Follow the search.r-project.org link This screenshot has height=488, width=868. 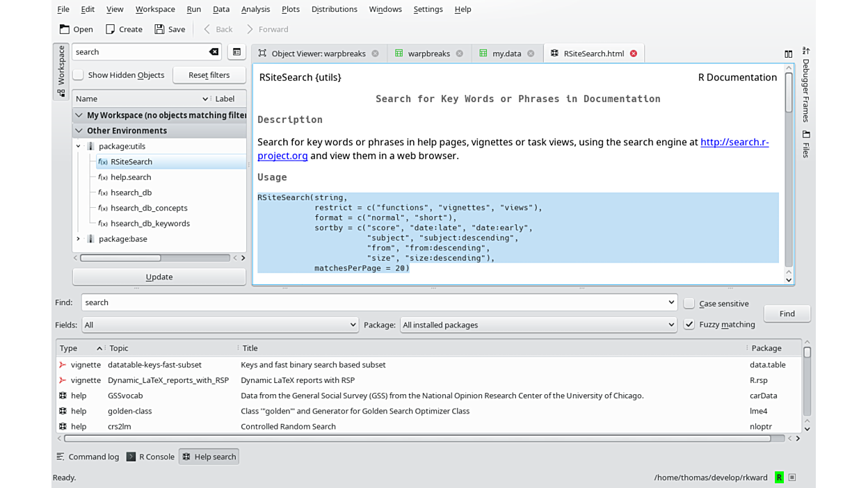click(734, 143)
